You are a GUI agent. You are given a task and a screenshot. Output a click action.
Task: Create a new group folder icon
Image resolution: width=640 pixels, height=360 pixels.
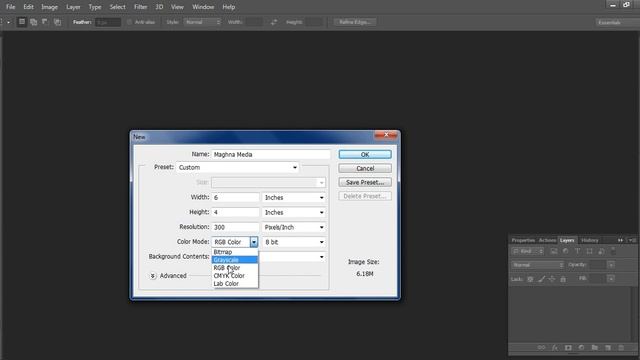pos(595,347)
